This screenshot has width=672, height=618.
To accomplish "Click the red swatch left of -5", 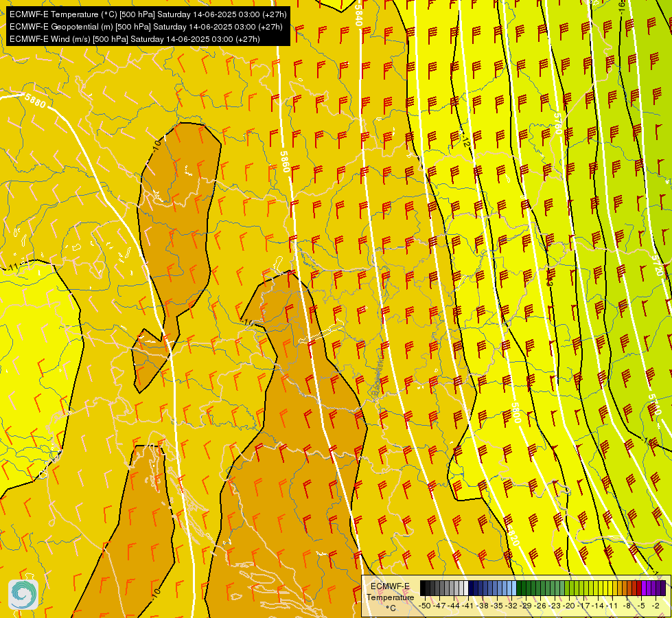I will click(x=639, y=588).
